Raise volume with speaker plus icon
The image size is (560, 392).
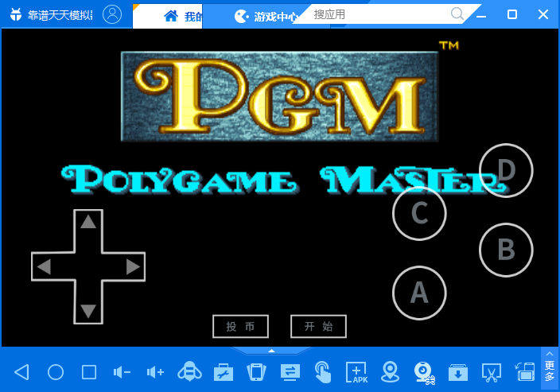[155, 372]
